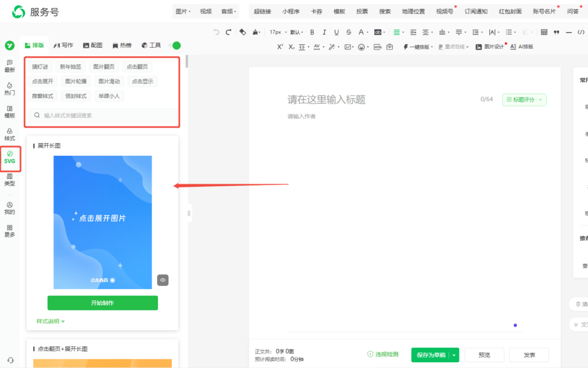Click the right indent alignment icon
This screenshot has height=368, width=588.
click(x=413, y=32)
